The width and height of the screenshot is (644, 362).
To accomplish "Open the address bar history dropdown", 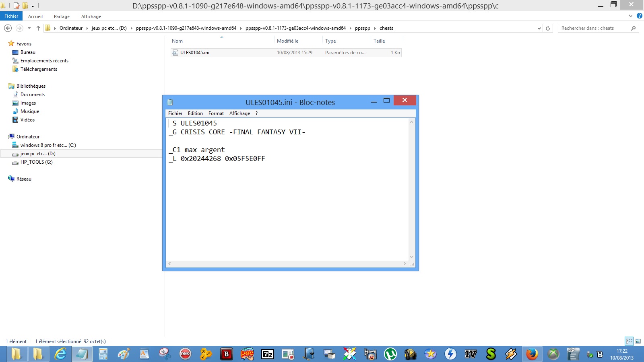I will coord(539,28).
